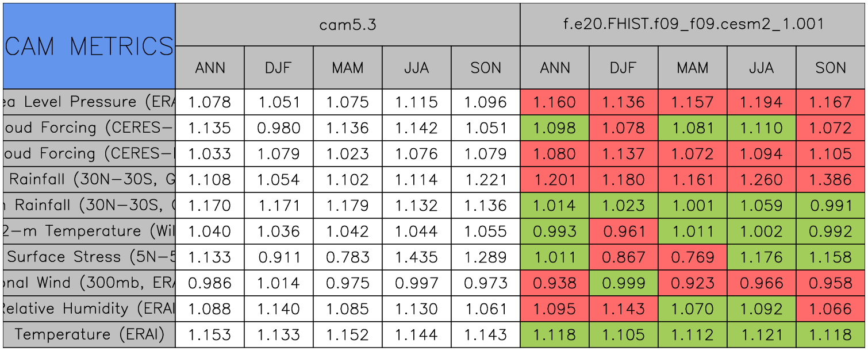Click the Relative Humidity row label

coord(89,309)
